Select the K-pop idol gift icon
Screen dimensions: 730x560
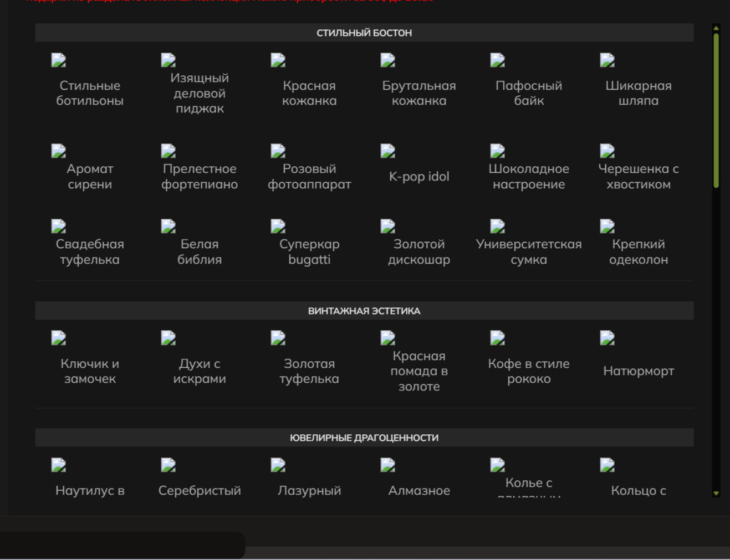[388, 151]
